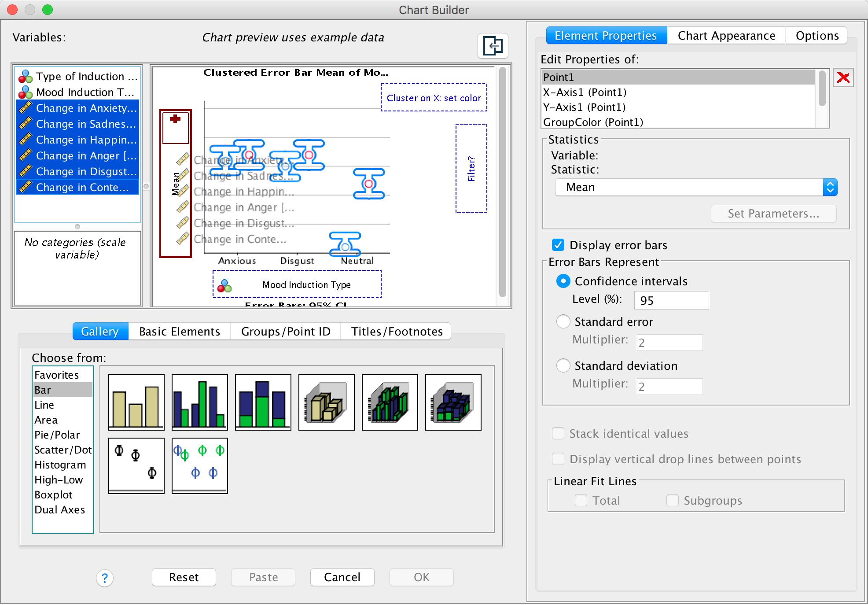Viewport: 868px width, 605px height.
Task: Choose the clustered bar chart icon
Action: 199,402
